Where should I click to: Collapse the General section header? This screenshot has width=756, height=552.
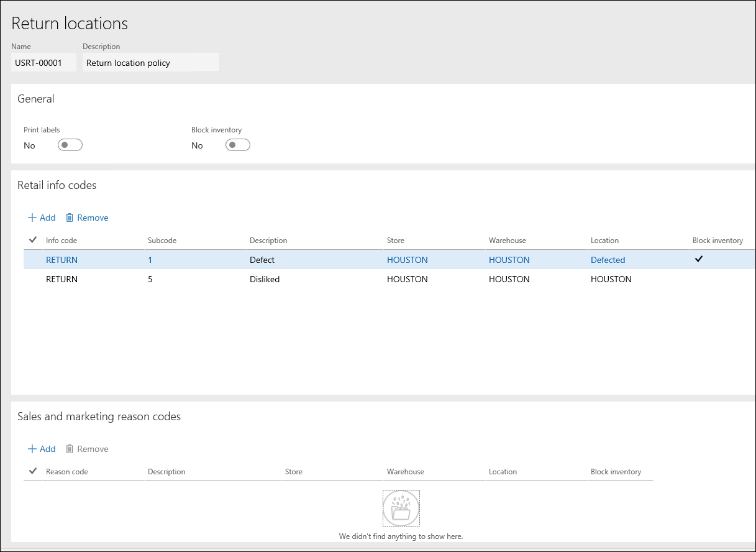coord(36,99)
